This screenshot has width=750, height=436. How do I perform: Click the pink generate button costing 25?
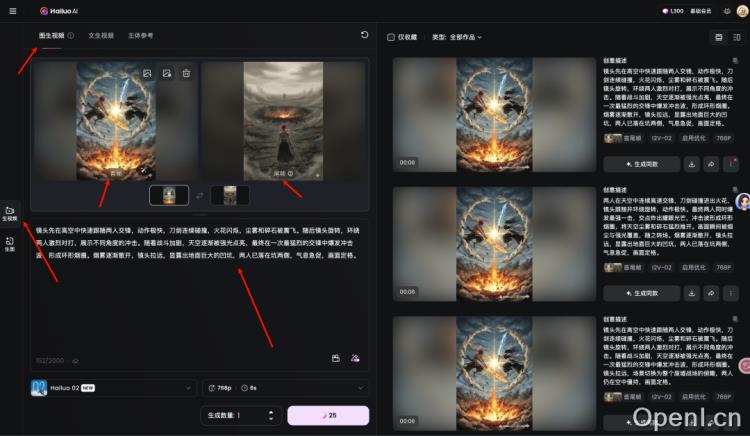328,415
